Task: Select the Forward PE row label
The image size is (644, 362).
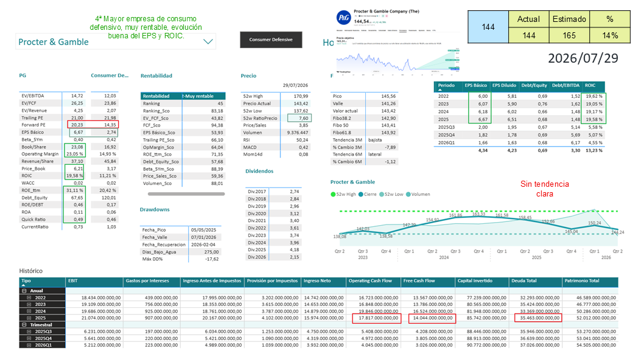Action: click(33, 125)
